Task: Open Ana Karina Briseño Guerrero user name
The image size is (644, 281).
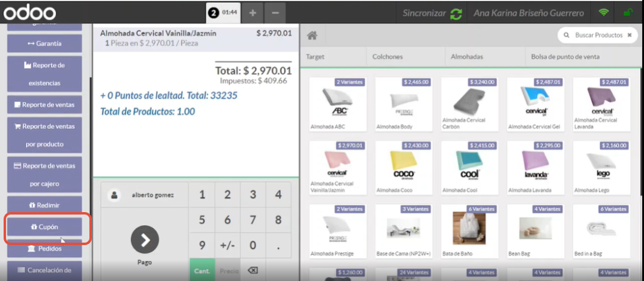Action: (529, 13)
